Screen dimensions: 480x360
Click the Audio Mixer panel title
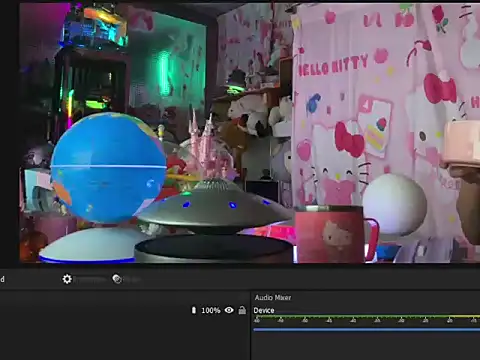point(273,297)
